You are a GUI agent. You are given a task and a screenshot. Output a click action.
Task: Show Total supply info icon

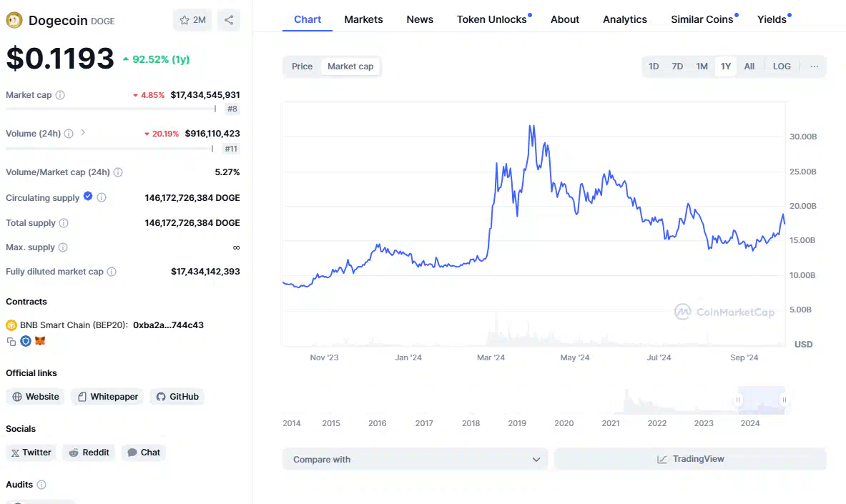coord(64,223)
